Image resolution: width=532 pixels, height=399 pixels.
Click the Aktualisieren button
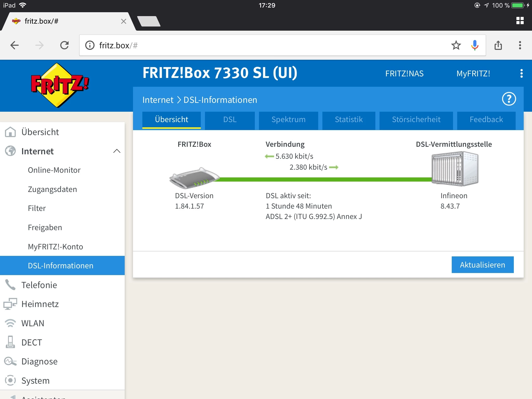tap(482, 265)
